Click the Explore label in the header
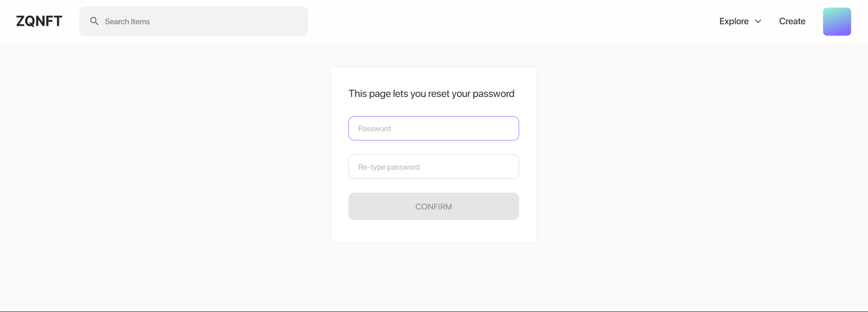The width and height of the screenshot is (868, 312). pyautogui.click(x=734, y=21)
